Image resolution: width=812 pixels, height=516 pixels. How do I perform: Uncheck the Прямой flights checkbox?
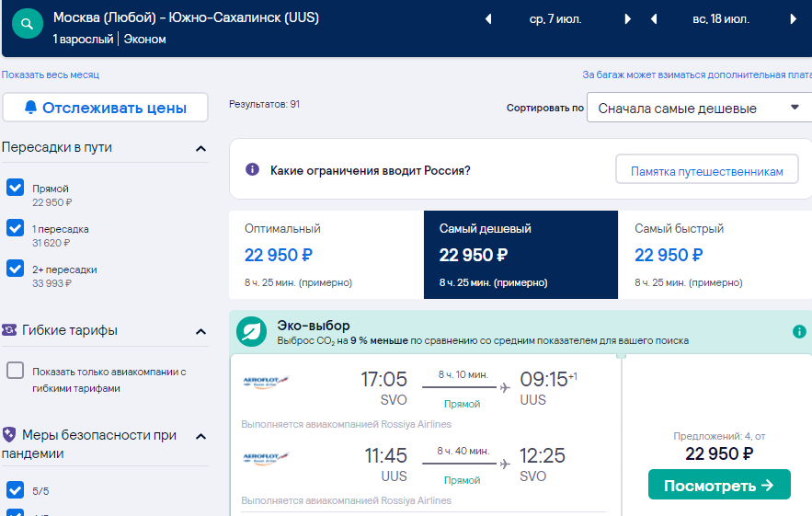pyautogui.click(x=15, y=187)
